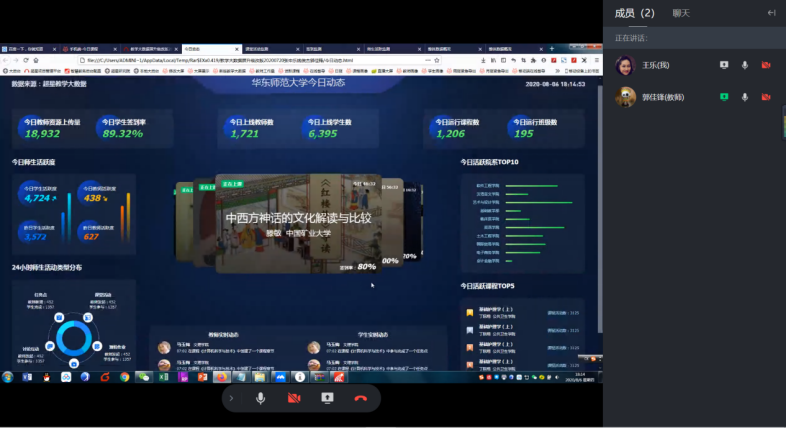The height and width of the screenshot is (428, 786).
Task: Expand the call control bar chevron
Action: pyautogui.click(x=231, y=398)
